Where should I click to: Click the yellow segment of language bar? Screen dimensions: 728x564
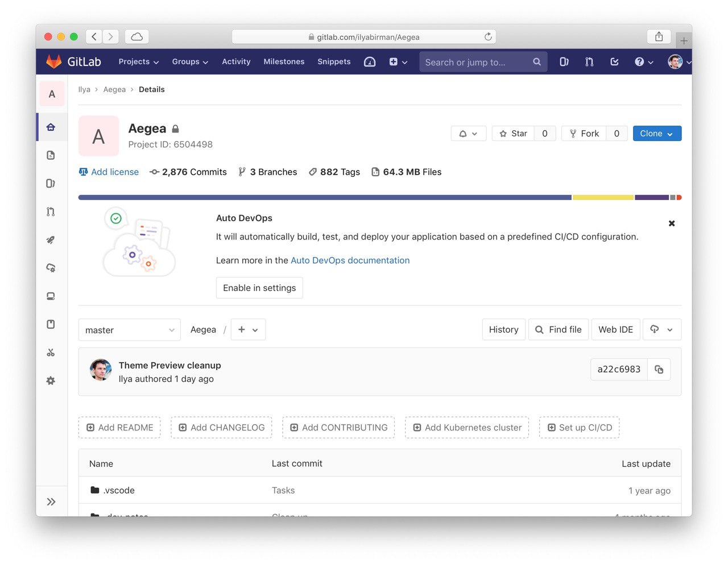click(603, 197)
